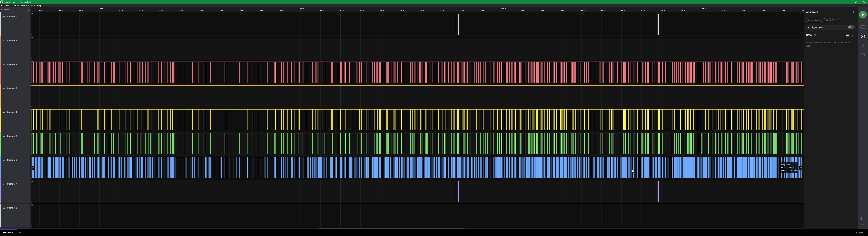Add analyzer using the plus icon
This screenshot has height=236, width=868.
pyautogui.click(x=853, y=12)
